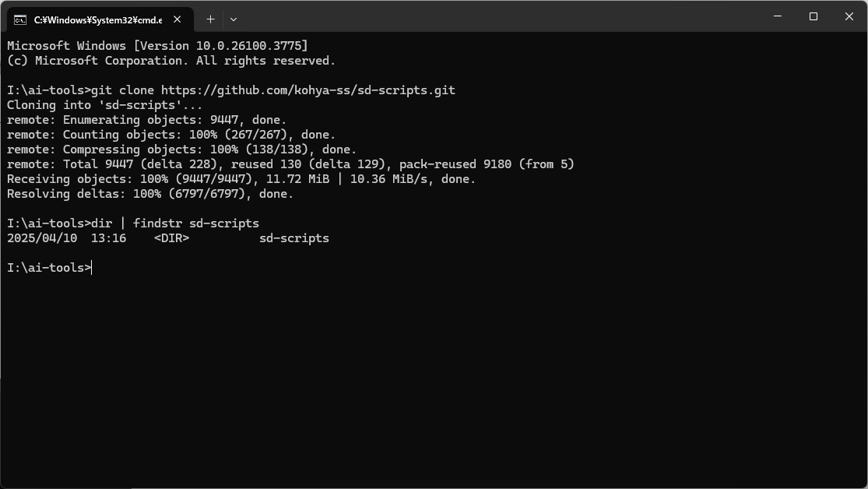Click the Receiving objects progress line
Viewport: 868px width, 489px height.
pyautogui.click(x=241, y=179)
